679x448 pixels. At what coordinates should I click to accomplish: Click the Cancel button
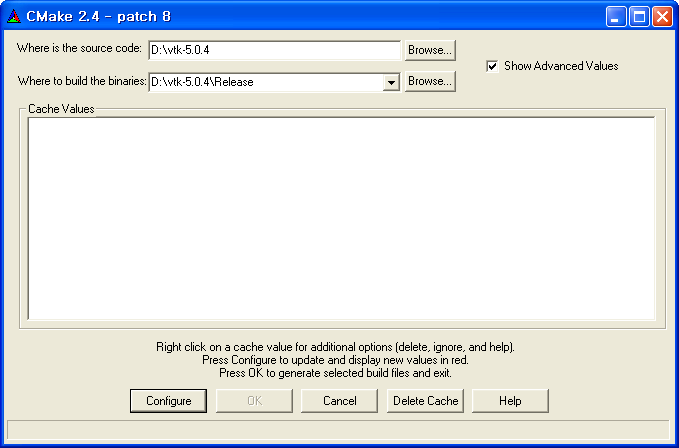(340, 401)
